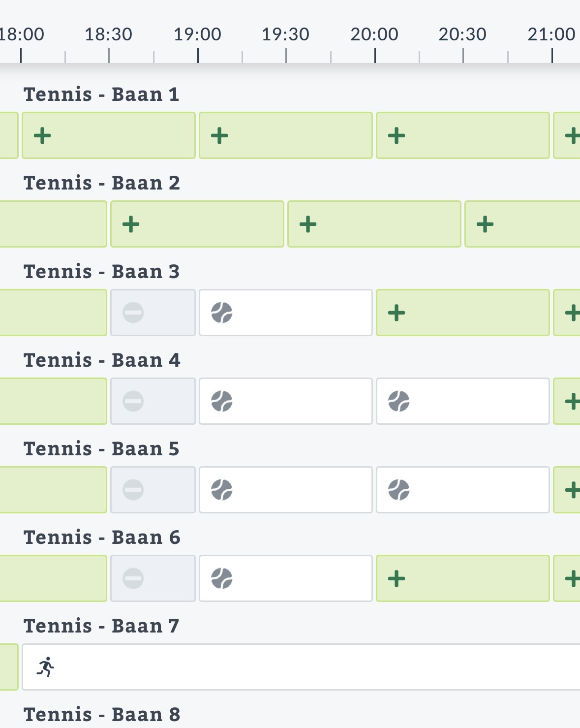
Task: Click the 19:00 marker on the timeline
Action: pyautogui.click(x=198, y=34)
